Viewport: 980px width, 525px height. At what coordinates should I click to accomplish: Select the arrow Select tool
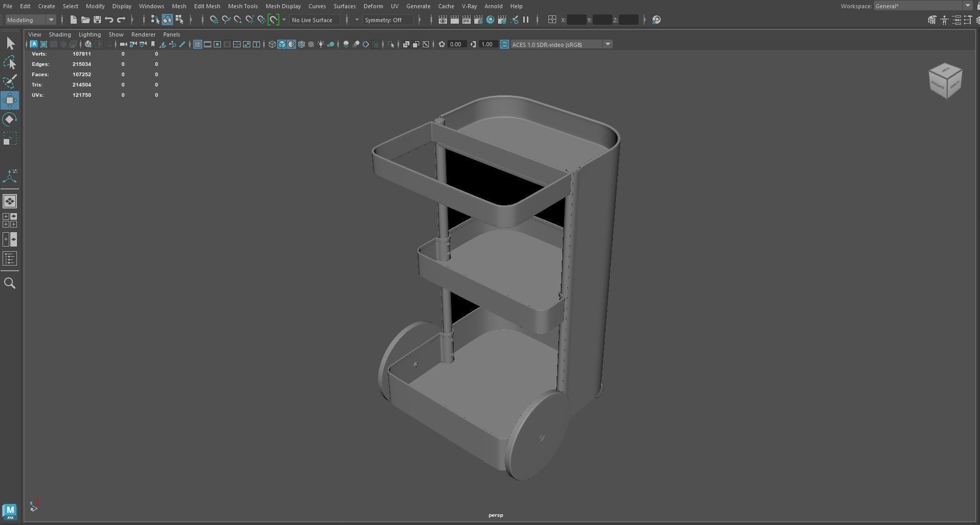[x=10, y=44]
